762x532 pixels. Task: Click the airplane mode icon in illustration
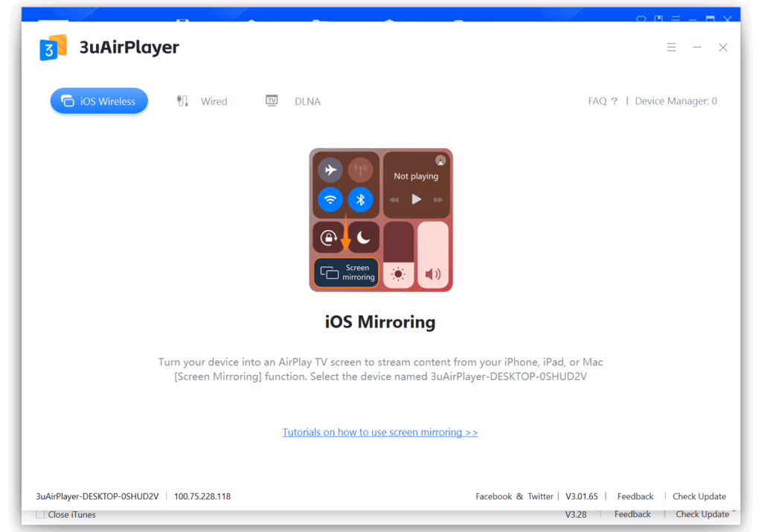[x=330, y=170]
